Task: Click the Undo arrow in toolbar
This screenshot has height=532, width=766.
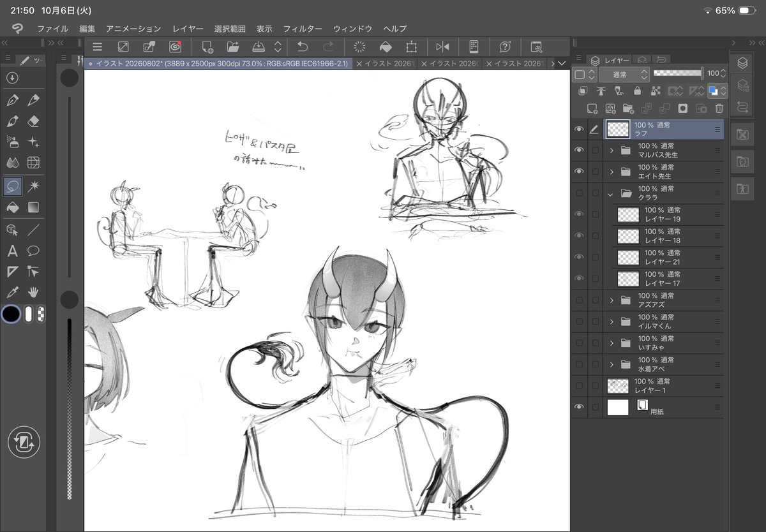Action: pyautogui.click(x=303, y=47)
